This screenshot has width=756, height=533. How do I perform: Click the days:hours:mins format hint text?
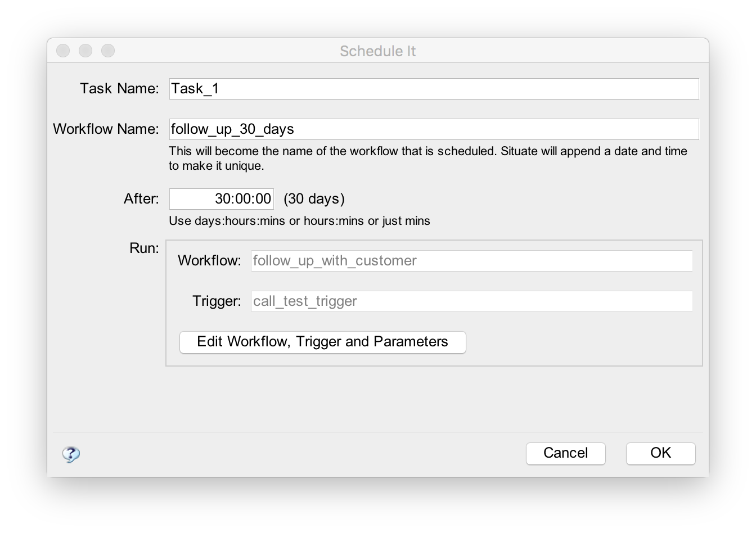pos(299,221)
